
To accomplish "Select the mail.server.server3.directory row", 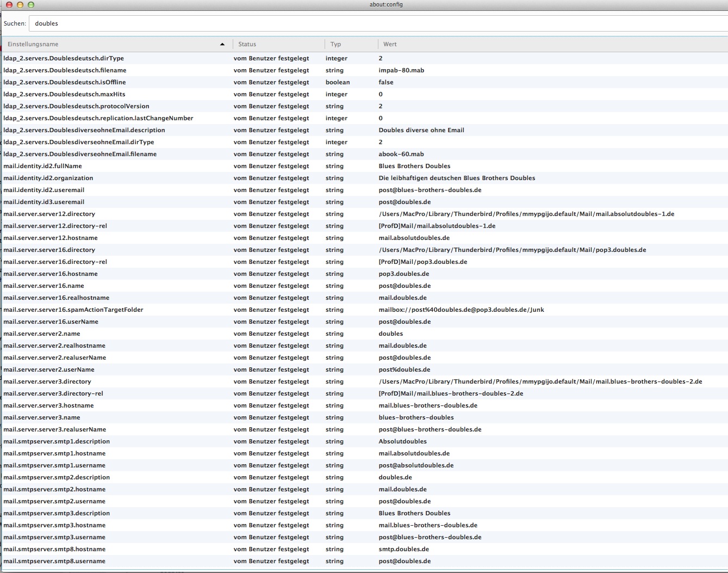I will coord(47,381).
